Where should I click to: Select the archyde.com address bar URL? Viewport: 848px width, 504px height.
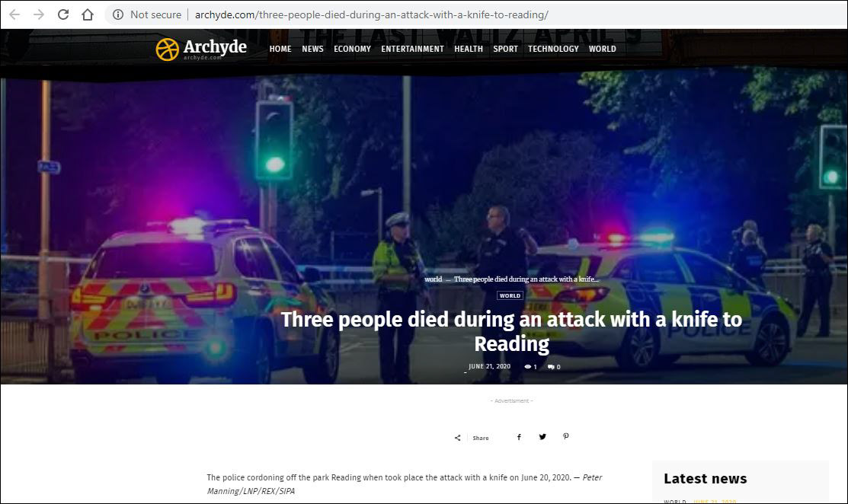tap(372, 14)
